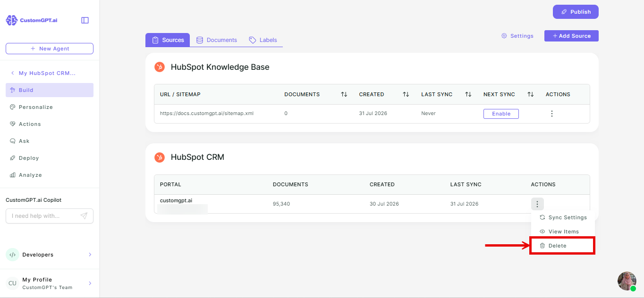Click the Developers code icon
The width and height of the screenshot is (644, 298).
click(x=12, y=255)
